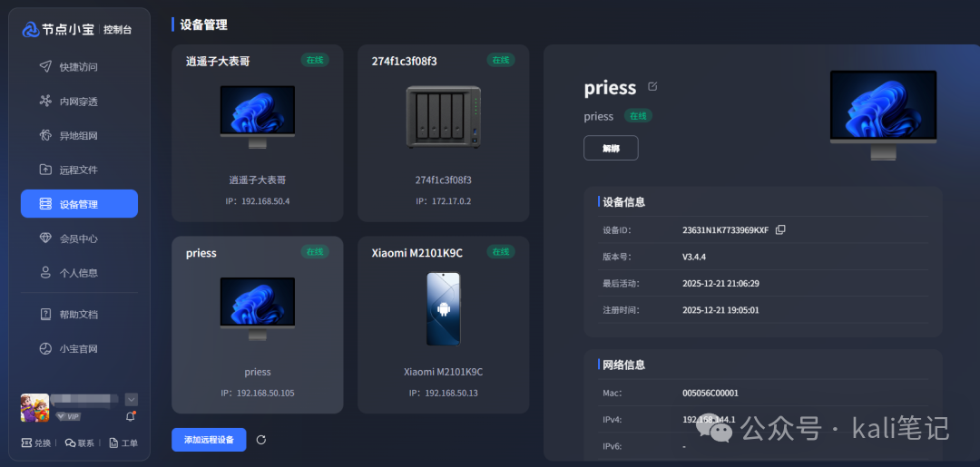Open 快捷访问 quick access icon

point(45,66)
